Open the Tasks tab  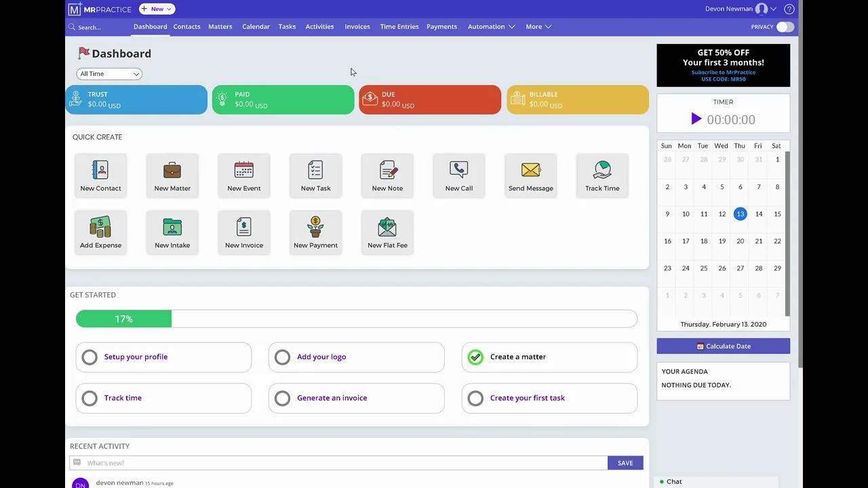tap(287, 26)
